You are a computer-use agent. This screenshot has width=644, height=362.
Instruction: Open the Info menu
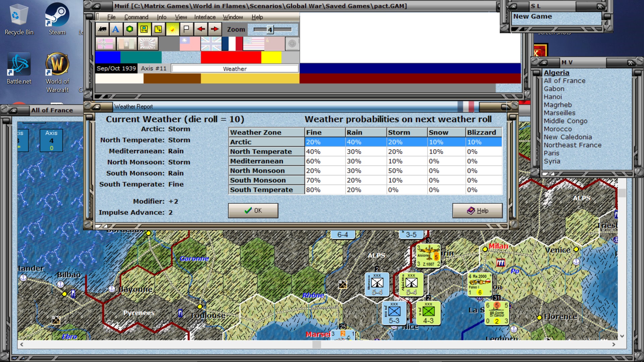tap(162, 17)
